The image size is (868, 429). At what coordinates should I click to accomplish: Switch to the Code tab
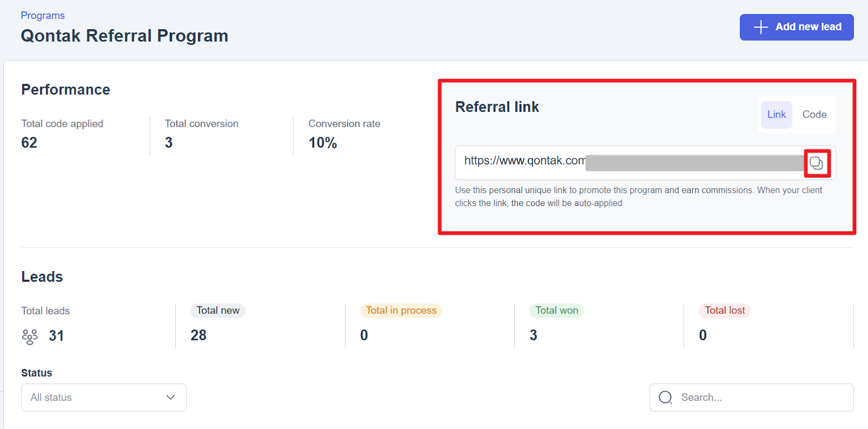(x=814, y=114)
